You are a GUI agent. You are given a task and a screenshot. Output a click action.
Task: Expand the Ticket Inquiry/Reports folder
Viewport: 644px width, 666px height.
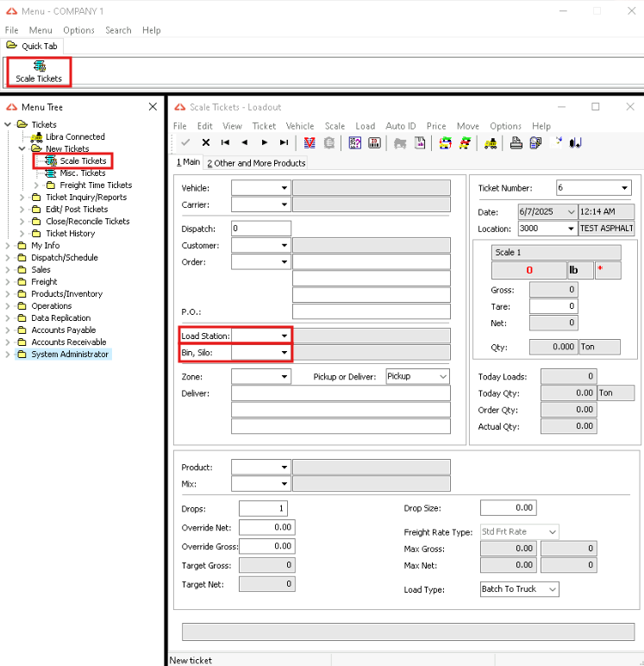click(x=22, y=198)
